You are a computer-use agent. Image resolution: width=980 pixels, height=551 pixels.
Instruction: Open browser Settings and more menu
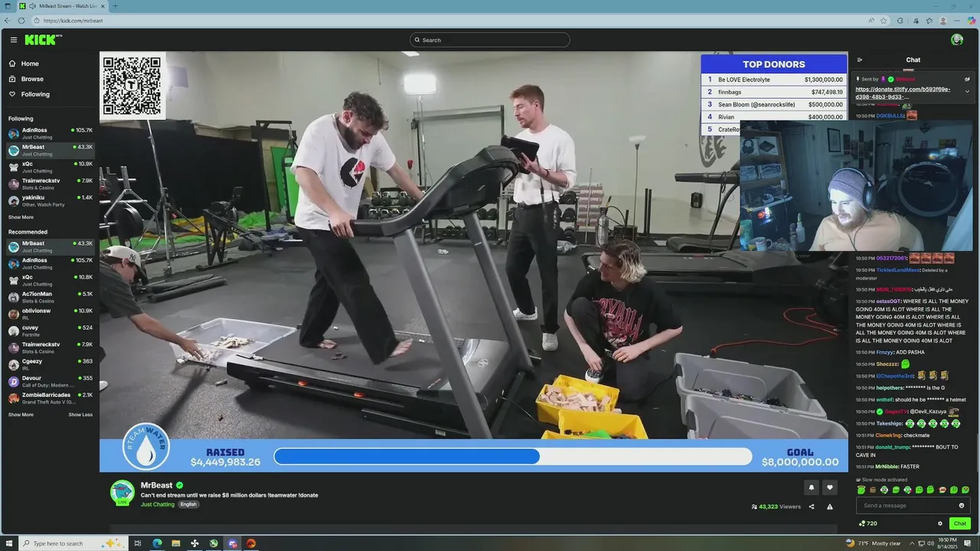[x=957, y=21]
